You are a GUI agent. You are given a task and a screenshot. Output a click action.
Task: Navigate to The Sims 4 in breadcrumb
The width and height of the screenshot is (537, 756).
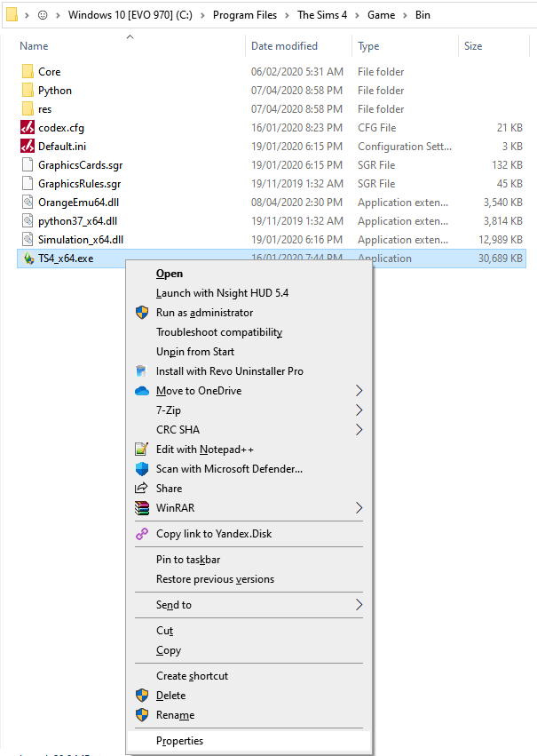click(322, 15)
